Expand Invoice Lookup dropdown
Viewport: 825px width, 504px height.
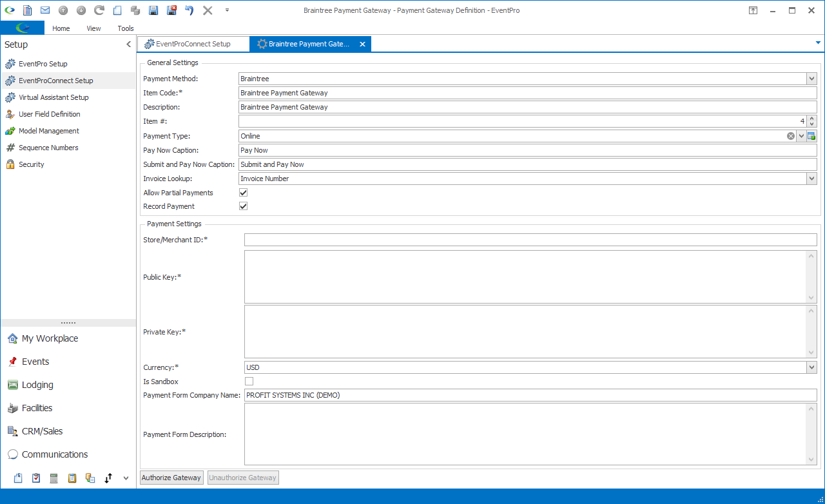pyautogui.click(x=811, y=179)
